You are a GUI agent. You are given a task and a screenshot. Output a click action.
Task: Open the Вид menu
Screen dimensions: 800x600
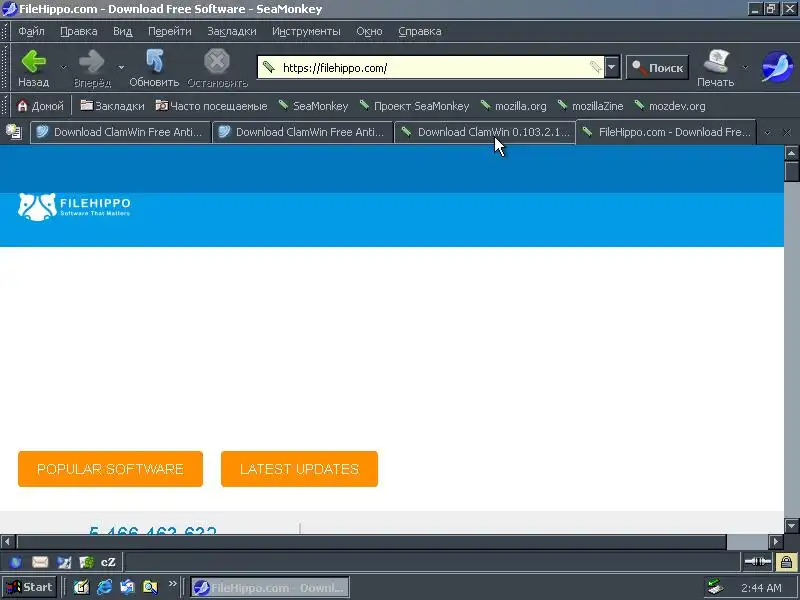[x=122, y=31]
